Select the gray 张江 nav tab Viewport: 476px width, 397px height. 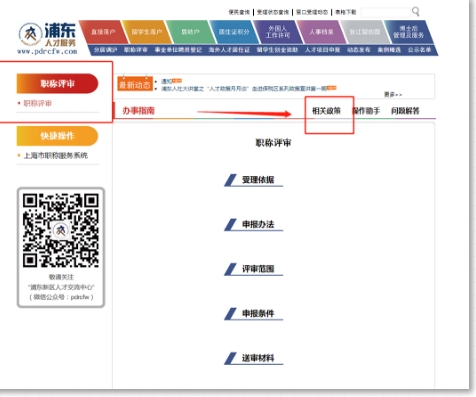[365, 32]
